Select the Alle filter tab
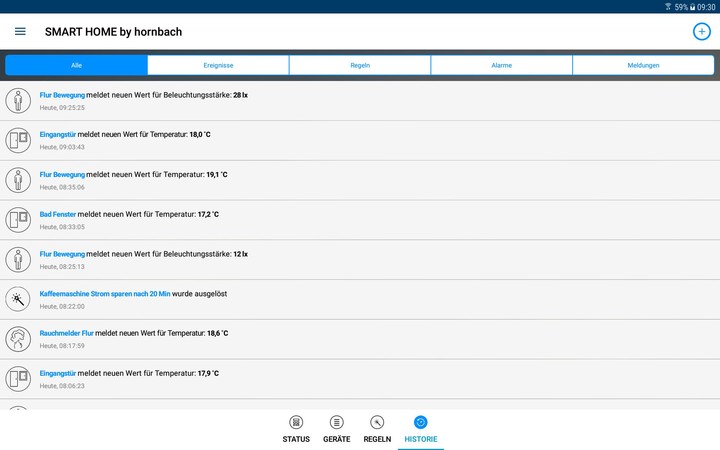Image resolution: width=720 pixels, height=450 pixels. [x=76, y=65]
